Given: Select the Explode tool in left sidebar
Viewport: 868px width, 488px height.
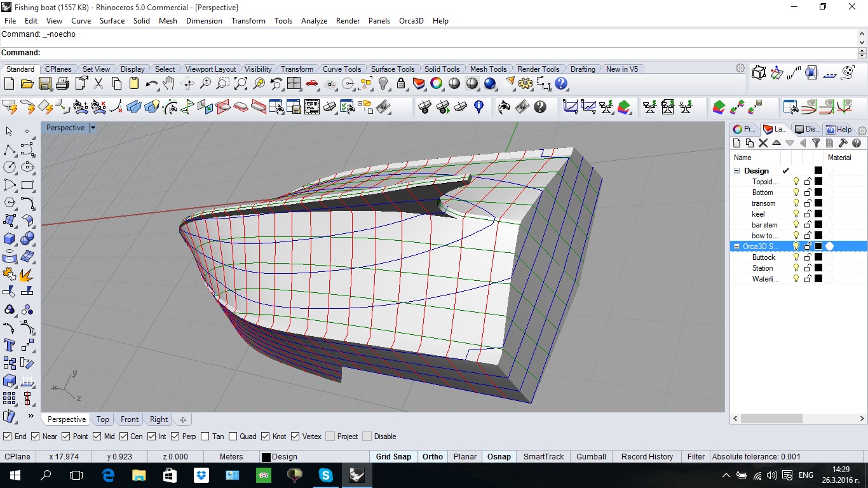Looking at the screenshot, I should [27, 274].
